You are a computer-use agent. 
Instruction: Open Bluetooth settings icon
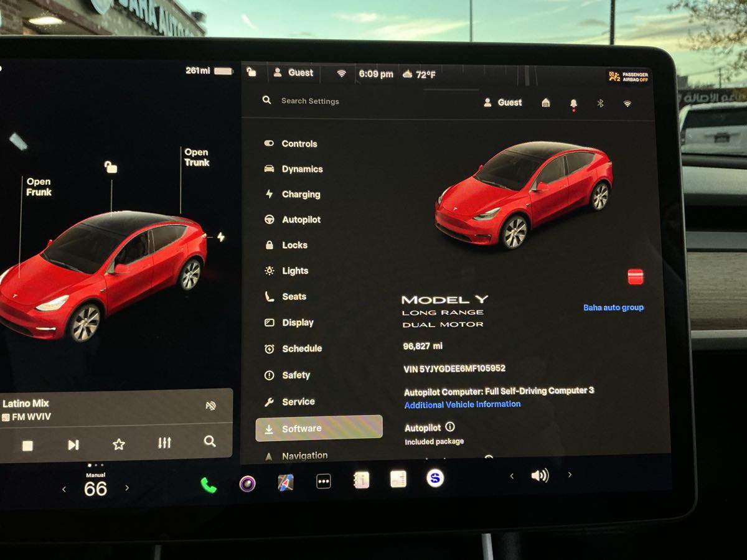pyautogui.click(x=600, y=103)
